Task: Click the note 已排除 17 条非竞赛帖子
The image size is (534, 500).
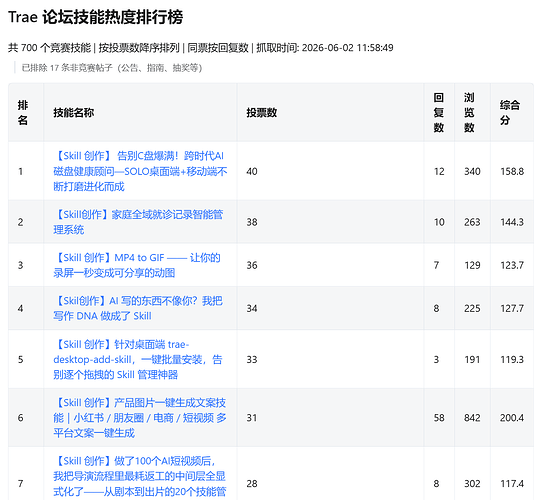Action: [x=112, y=68]
